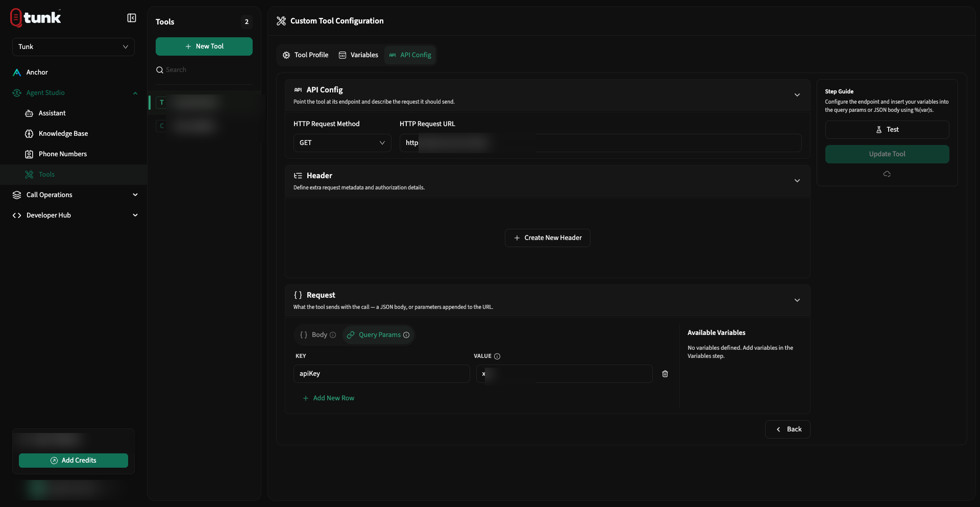Collapse the Header section chevron

coord(797,181)
